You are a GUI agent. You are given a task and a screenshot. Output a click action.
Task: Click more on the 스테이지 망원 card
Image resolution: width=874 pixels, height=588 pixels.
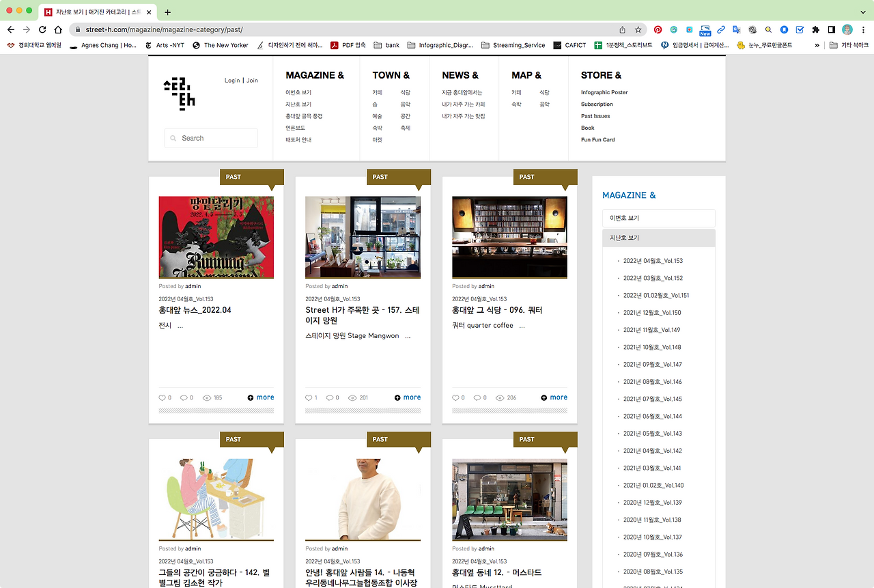click(x=408, y=397)
